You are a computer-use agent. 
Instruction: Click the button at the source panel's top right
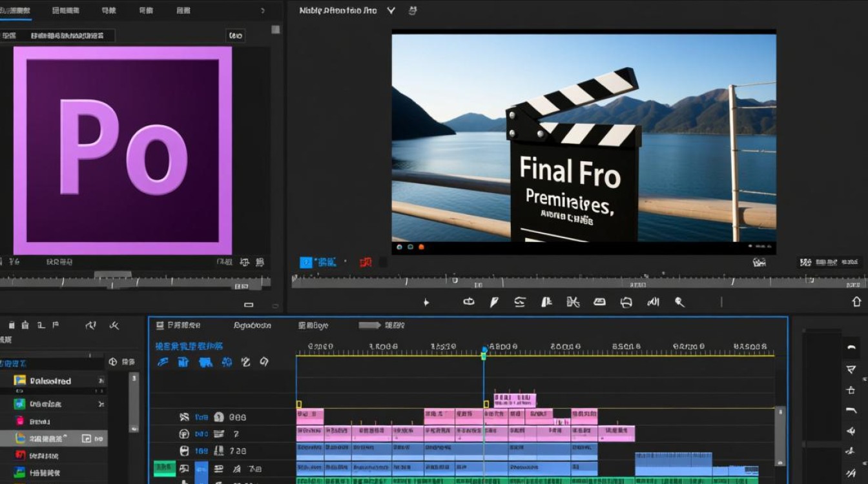[x=235, y=35]
